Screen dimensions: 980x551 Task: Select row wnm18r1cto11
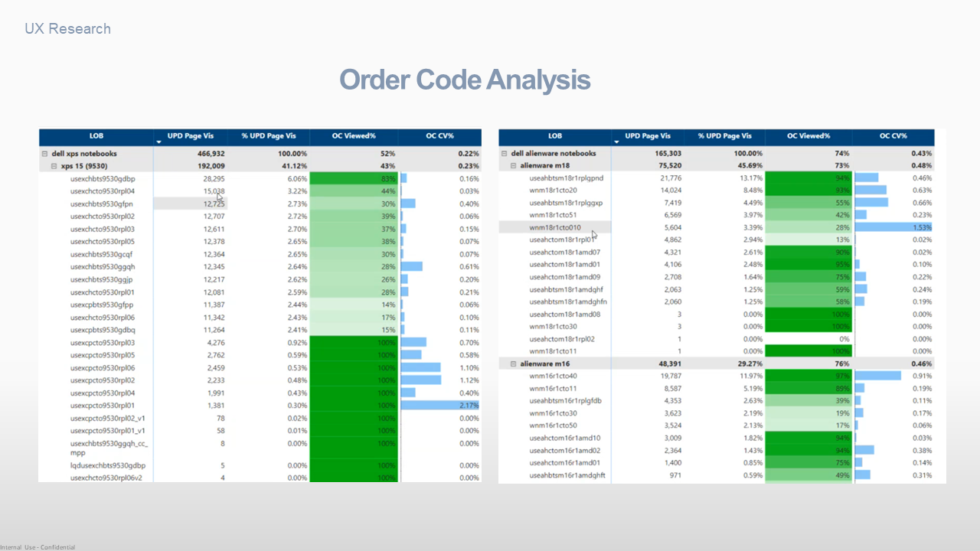point(717,351)
